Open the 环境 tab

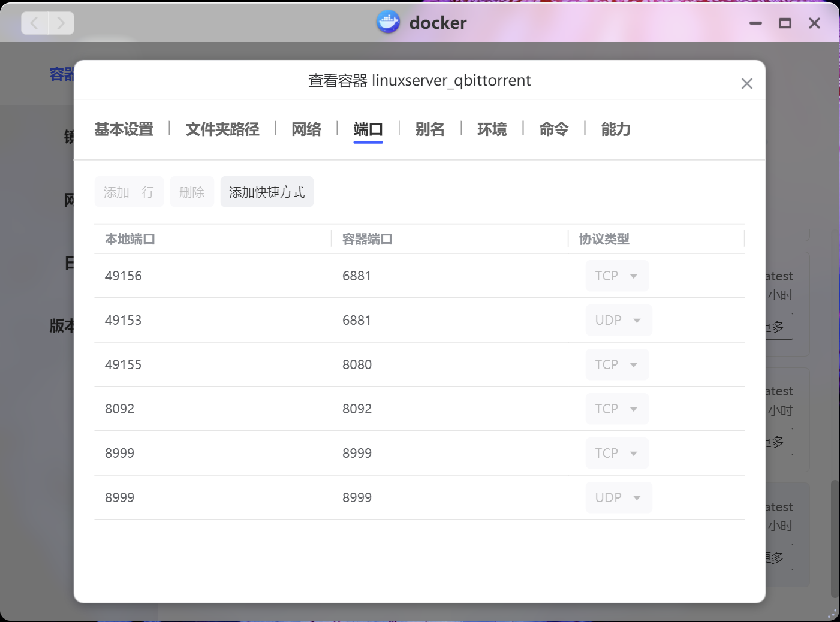492,129
